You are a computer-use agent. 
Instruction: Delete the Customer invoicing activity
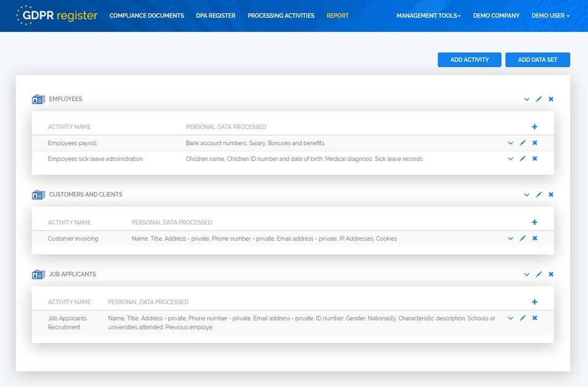click(x=535, y=238)
